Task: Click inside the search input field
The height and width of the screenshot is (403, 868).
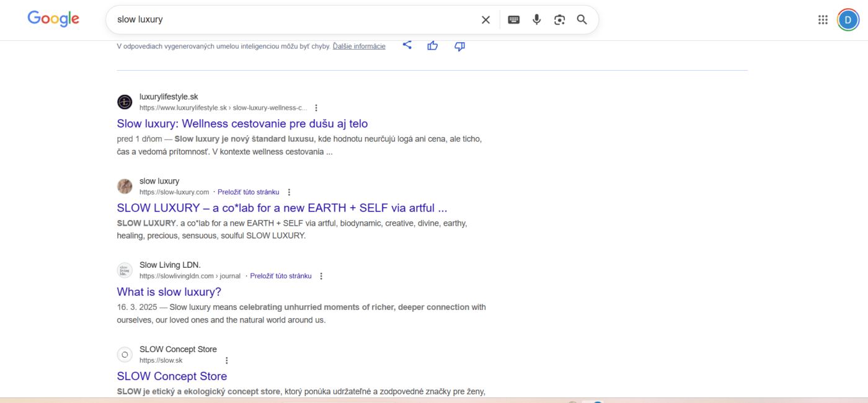Action: pyautogui.click(x=279, y=19)
